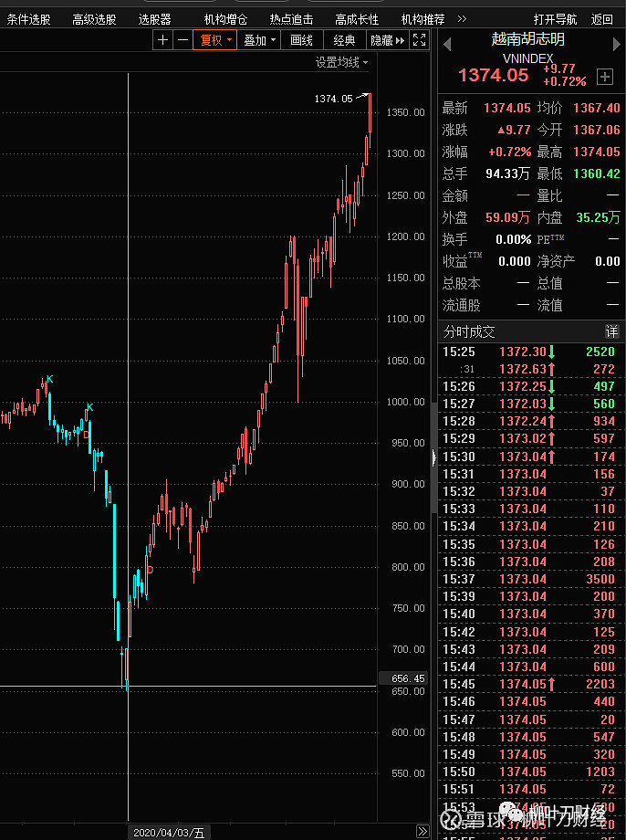Viewport: 626px width, 840px height.
Task: Open the 叠加 overlay dropdown
Action: pos(259,40)
